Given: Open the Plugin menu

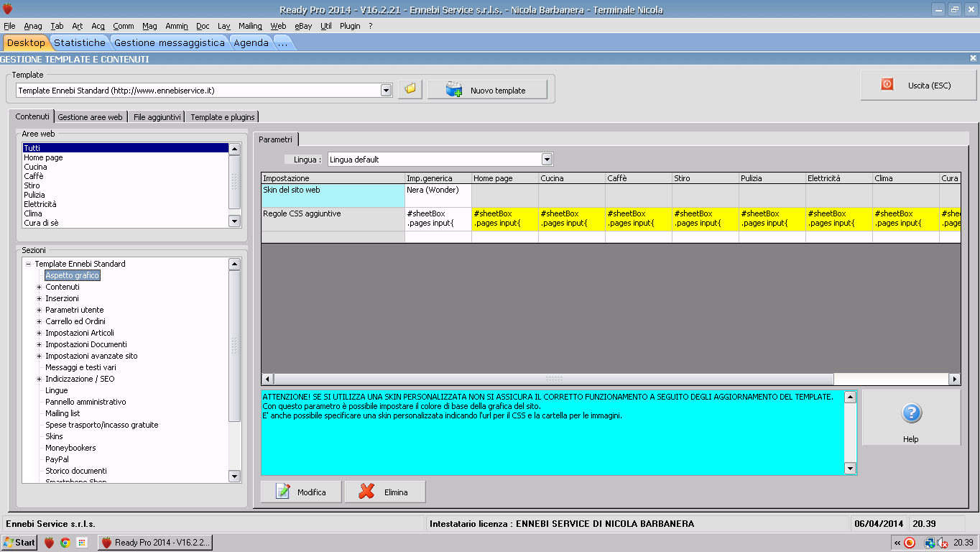Looking at the screenshot, I should pyautogui.click(x=350, y=26).
